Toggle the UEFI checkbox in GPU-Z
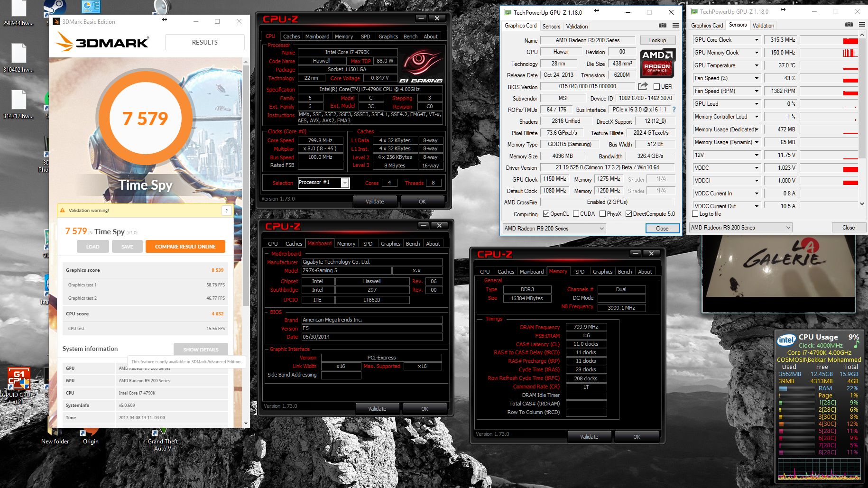 tap(656, 86)
